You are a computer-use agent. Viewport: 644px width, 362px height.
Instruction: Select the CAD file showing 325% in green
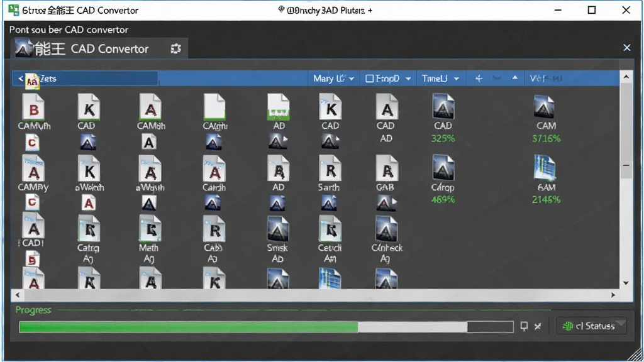[443, 118]
